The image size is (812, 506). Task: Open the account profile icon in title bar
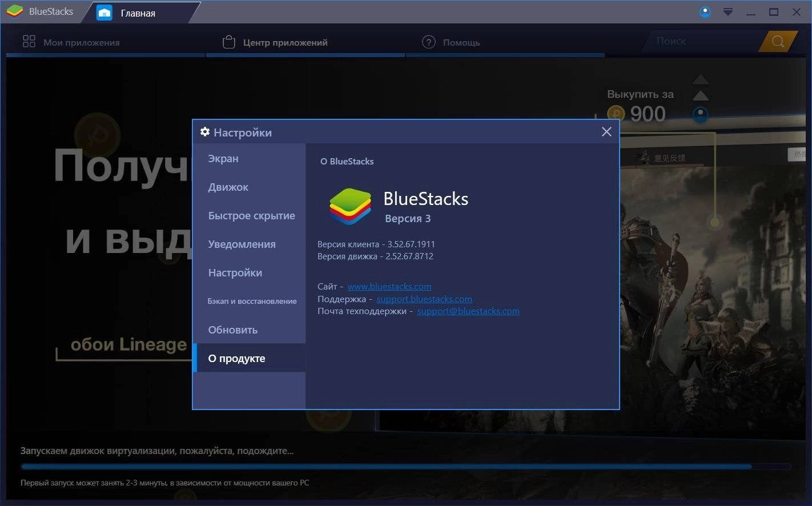pos(705,11)
